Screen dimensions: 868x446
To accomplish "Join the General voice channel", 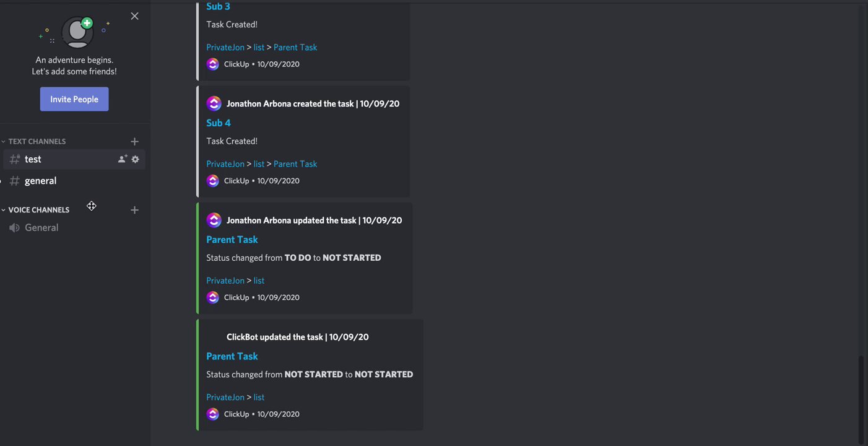I will pos(41,227).
